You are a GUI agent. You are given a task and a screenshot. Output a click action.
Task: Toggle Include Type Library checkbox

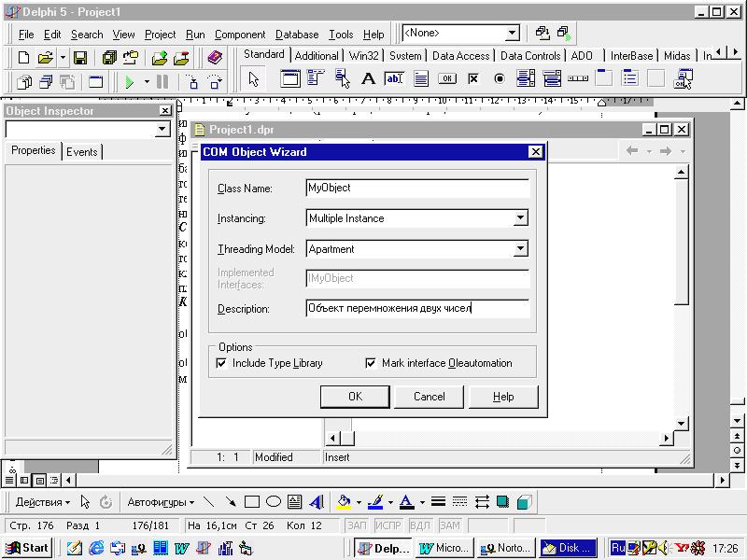tap(221, 363)
